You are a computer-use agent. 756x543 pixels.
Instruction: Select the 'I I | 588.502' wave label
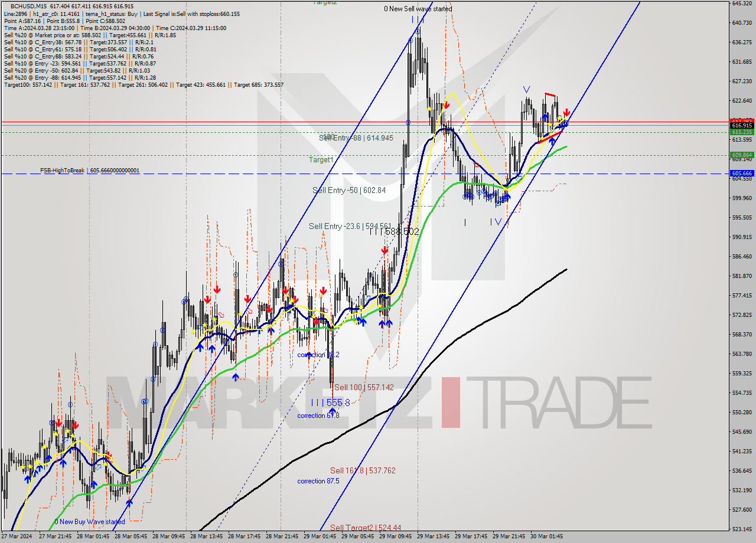[x=394, y=232]
